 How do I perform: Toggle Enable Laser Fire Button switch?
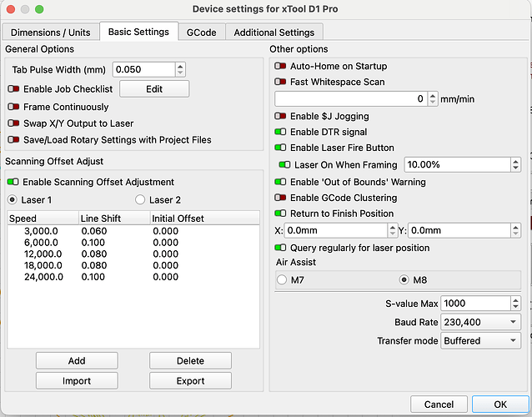point(280,148)
